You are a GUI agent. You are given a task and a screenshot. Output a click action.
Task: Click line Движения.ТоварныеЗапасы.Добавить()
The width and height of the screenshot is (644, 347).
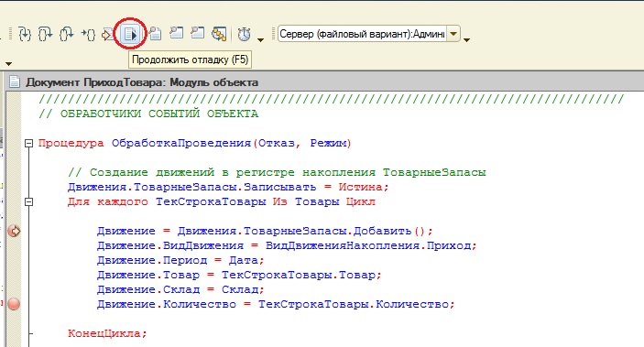click(x=265, y=232)
